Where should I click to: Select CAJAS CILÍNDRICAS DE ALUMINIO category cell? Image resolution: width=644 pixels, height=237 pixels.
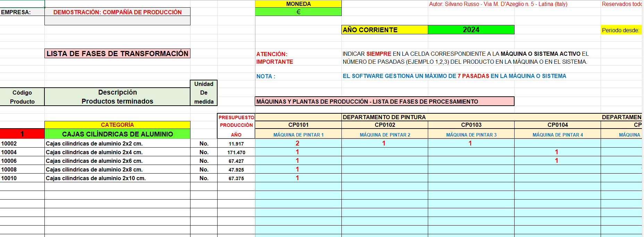click(117, 134)
